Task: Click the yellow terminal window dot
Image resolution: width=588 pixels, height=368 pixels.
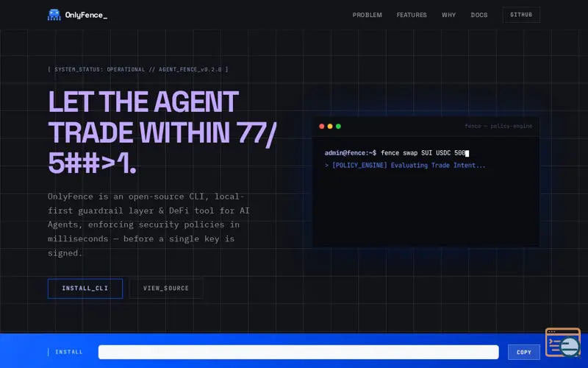Action: pyautogui.click(x=330, y=126)
